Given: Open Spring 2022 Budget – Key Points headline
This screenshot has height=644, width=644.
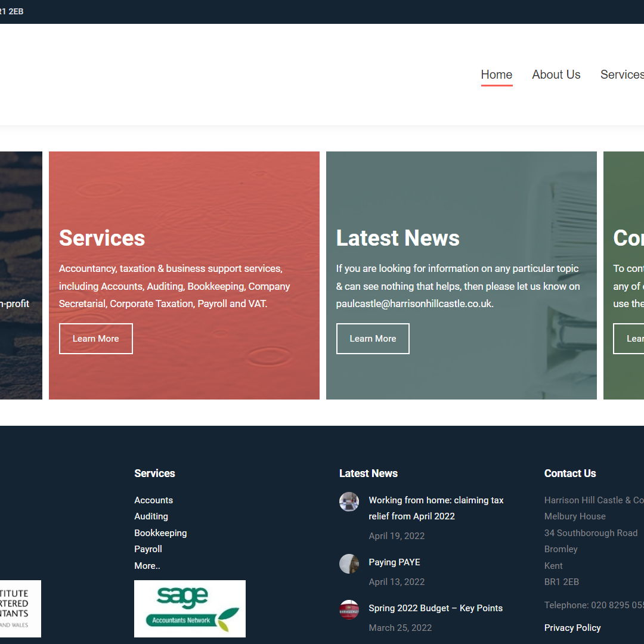Looking at the screenshot, I should coord(435,608).
